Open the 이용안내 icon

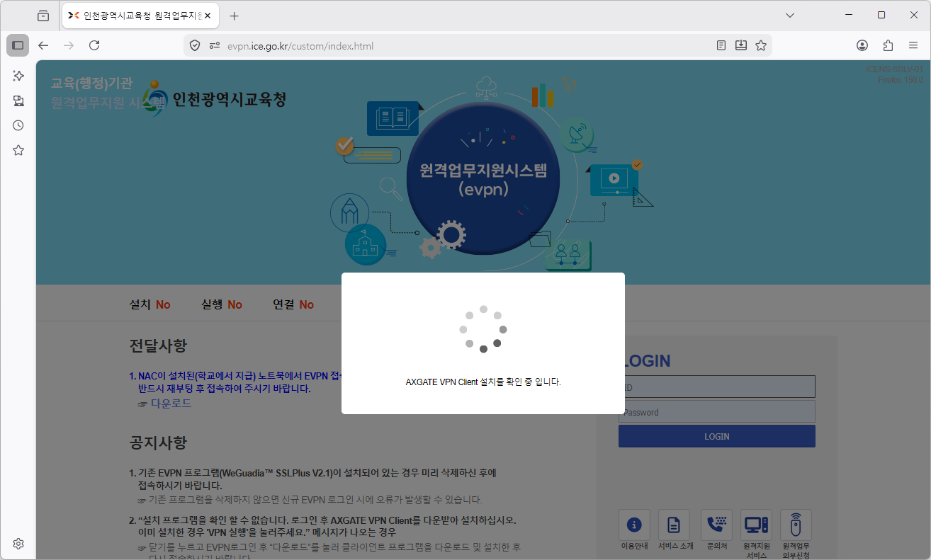click(634, 531)
